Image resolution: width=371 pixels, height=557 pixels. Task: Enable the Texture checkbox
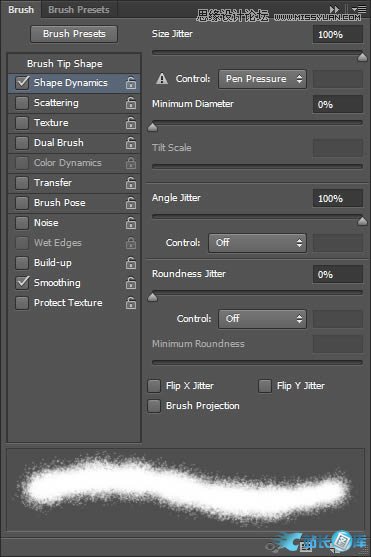tap(22, 123)
